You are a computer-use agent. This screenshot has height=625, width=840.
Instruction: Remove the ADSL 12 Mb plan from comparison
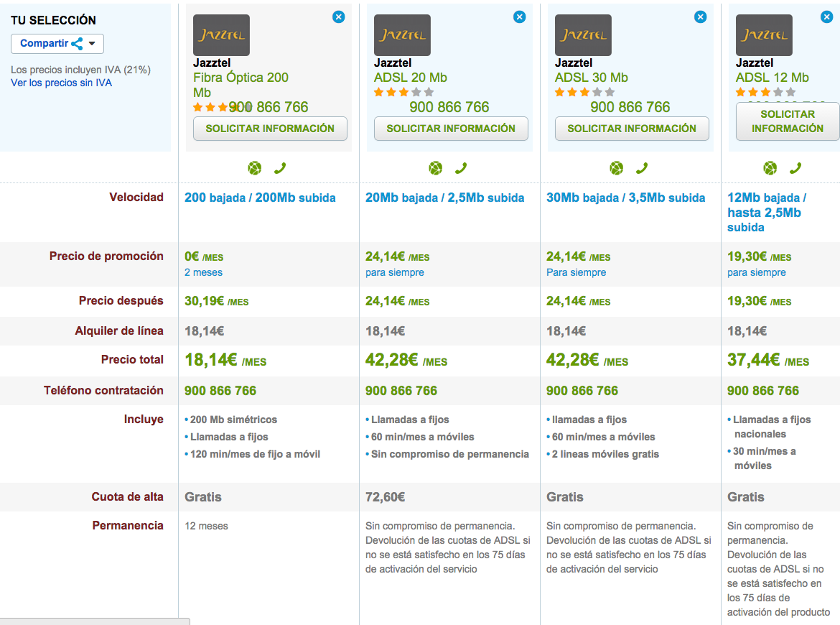click(x=826, y=17)
